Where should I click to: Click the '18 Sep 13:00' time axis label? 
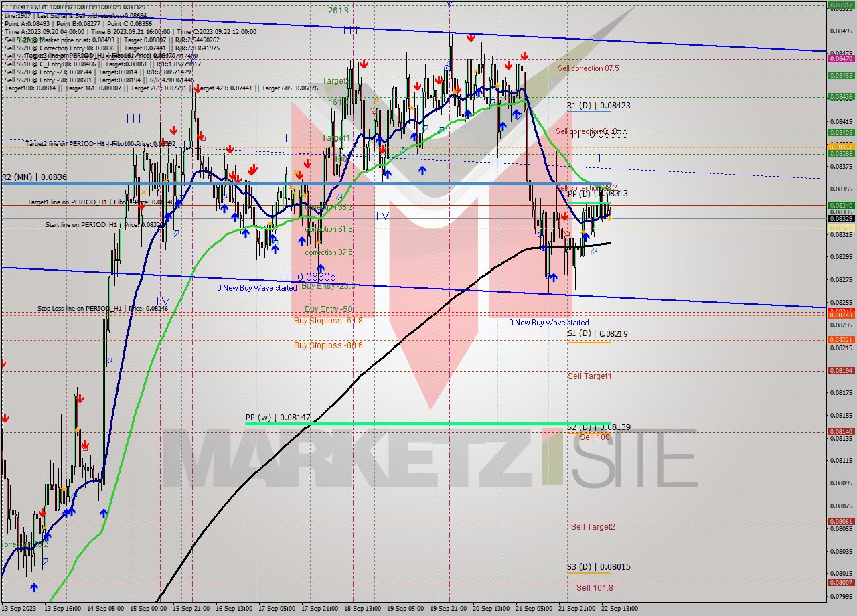coord(363,609)
